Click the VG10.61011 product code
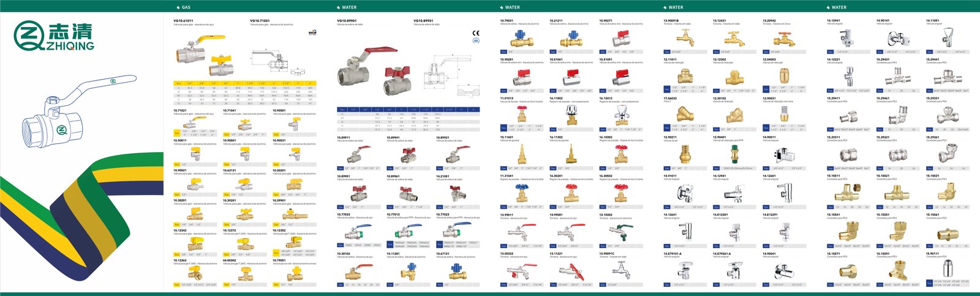 [183, 21]
